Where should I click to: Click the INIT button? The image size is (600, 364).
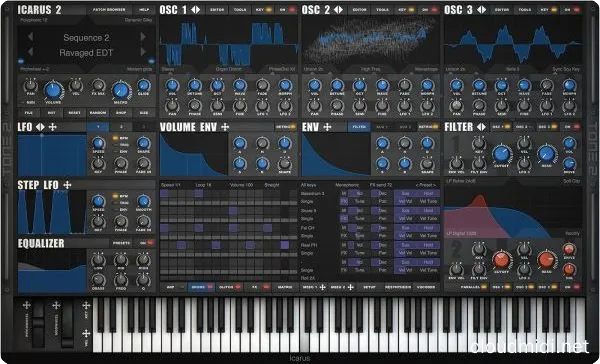coord(52,113)
